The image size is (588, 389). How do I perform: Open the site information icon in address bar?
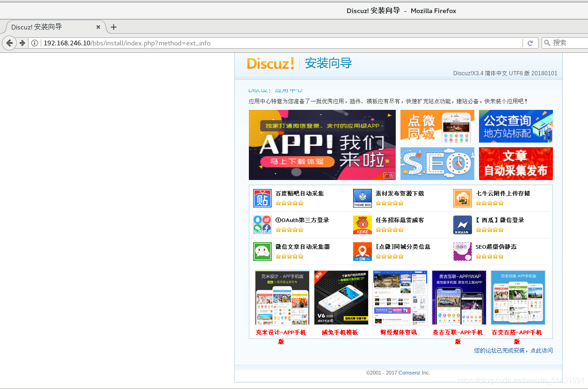(x=35, y=43)
